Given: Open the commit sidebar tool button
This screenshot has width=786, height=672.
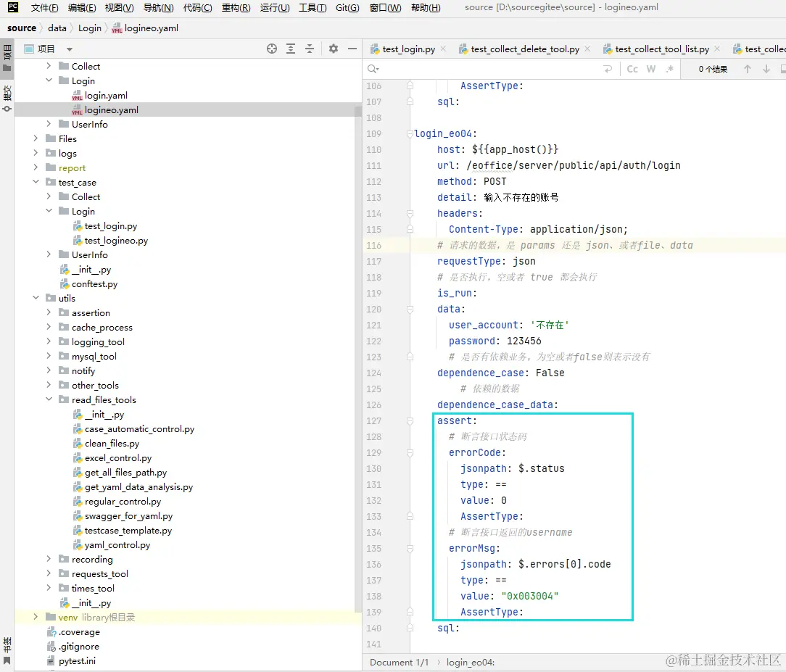Looking at the screenshot, I should point(7,98).
